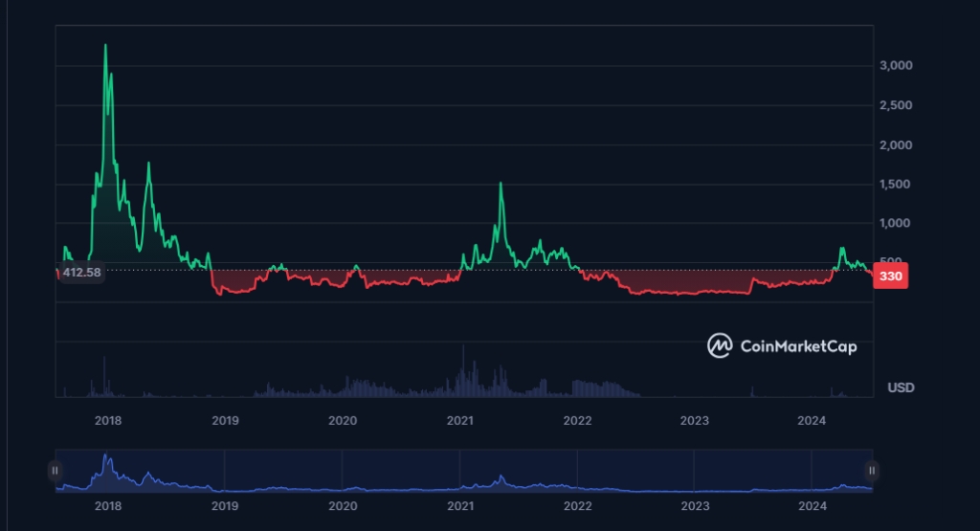Screen dimensions: 980x531
Task: Click the 2,000 price axis label
Action: click(897, 144)
